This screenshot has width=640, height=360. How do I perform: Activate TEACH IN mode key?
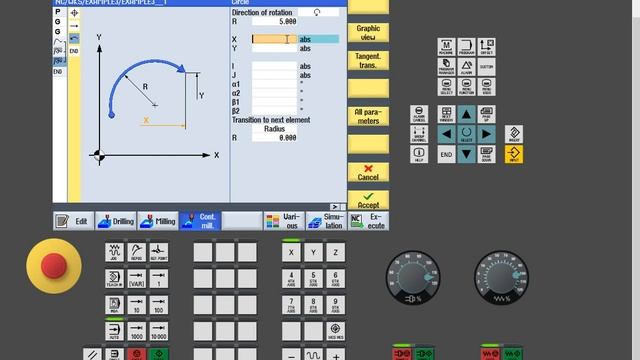(x=114, y=279)
